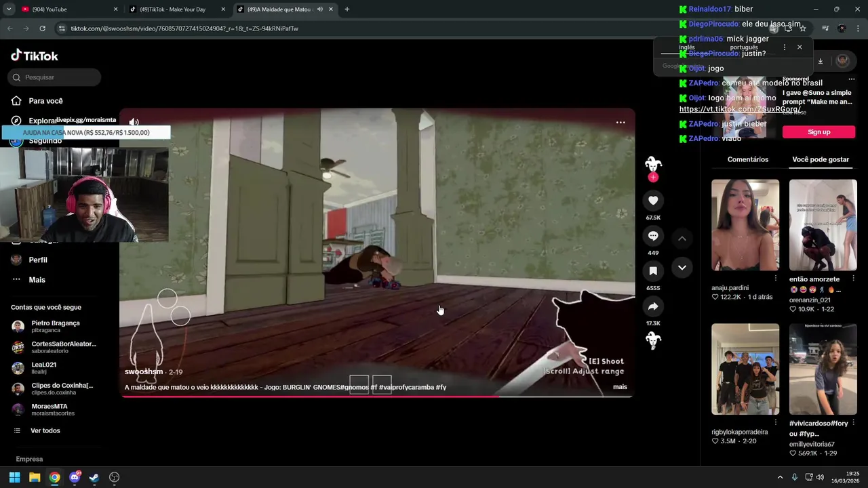The width and height of the screenshot is (868, 488).
Task: Go to the previous video arrow
Action: point(682,239)
